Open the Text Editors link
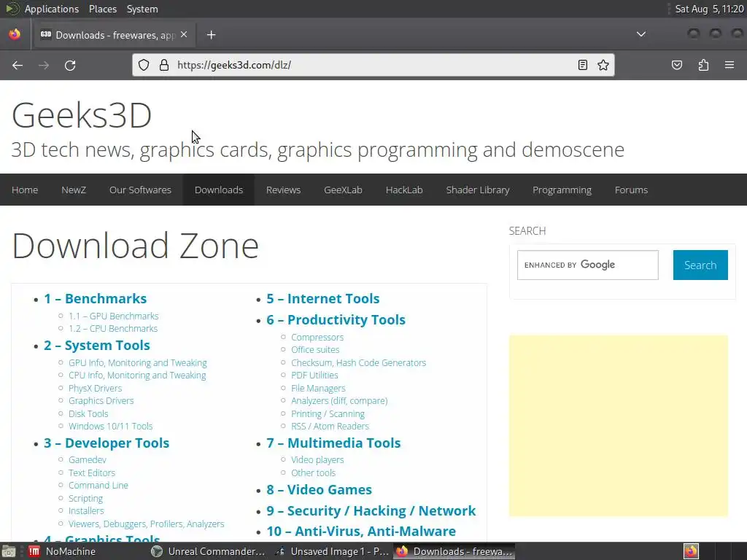The width and height of the screenshot is (747, 560). [92, 472]
